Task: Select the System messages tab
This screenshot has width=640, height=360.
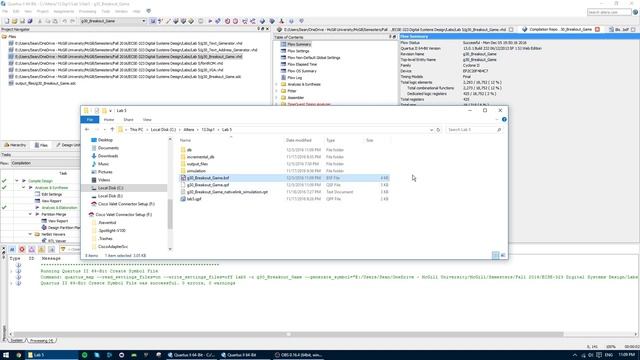Action: tap(16, 340)
